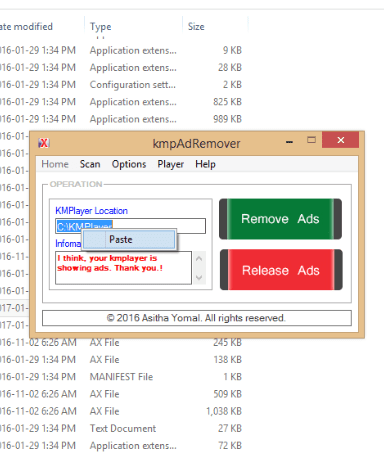Image resolution: width=384 pixels, height=464 pixels.
Task: Select the Configuration sett... row in Explorer
Action: click(121, 84)
